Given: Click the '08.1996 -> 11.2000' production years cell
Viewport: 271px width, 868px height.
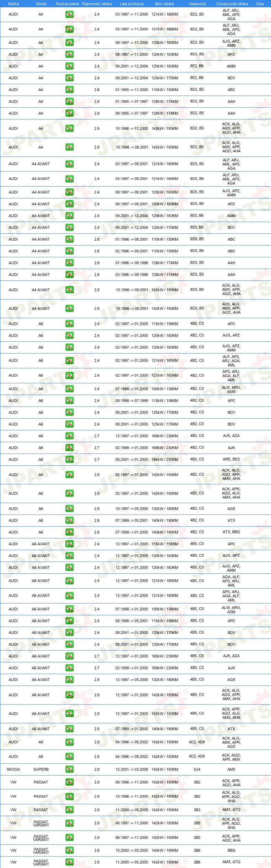Looking at the screenshot, I should (x=132, y=782).
